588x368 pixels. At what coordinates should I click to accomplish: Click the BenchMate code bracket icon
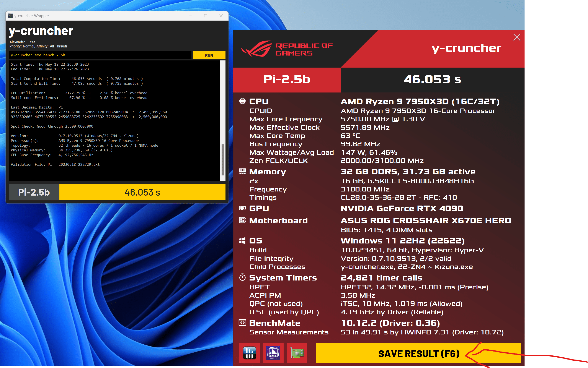click(242, 323)
